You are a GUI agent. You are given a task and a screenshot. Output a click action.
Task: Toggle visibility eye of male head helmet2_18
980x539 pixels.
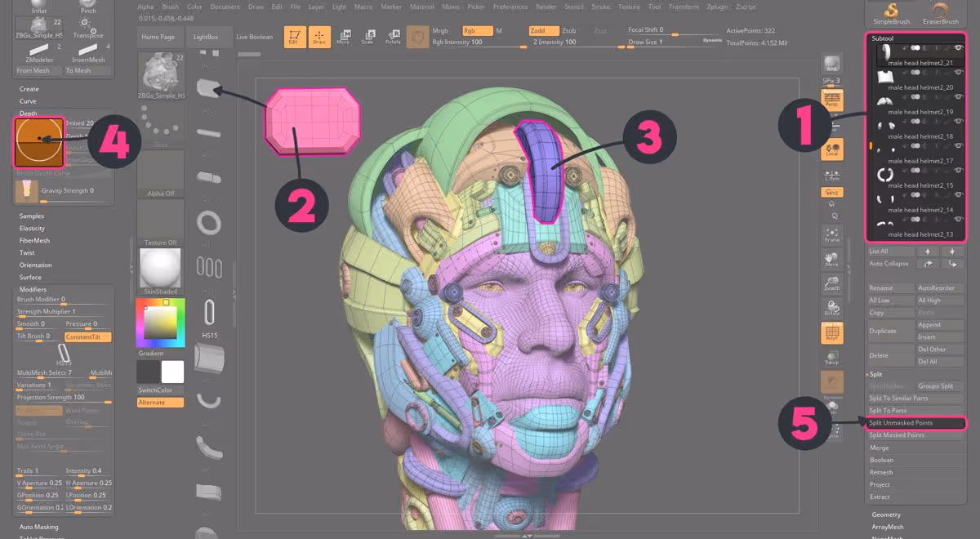click(x=959, y=122)
